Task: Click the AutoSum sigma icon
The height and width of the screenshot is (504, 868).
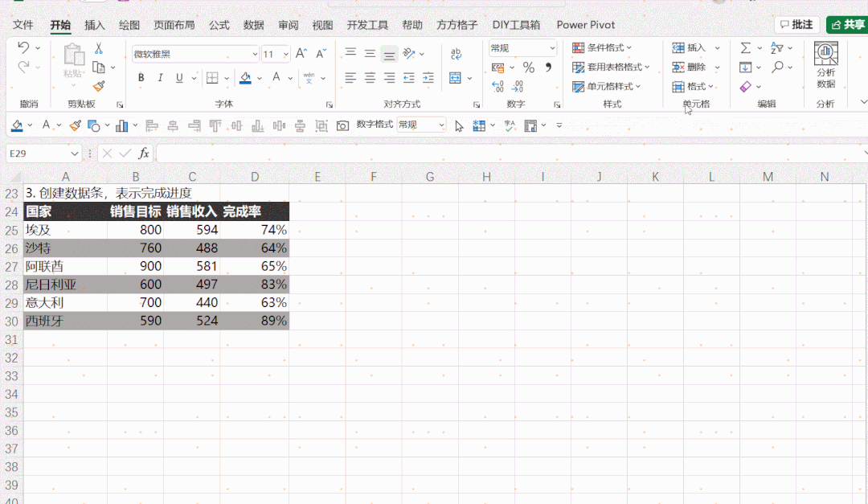Action: tap(746, 48)
